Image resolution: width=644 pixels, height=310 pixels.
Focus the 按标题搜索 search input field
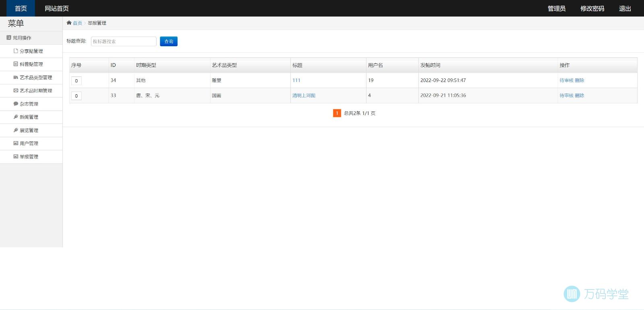[124, 41]
